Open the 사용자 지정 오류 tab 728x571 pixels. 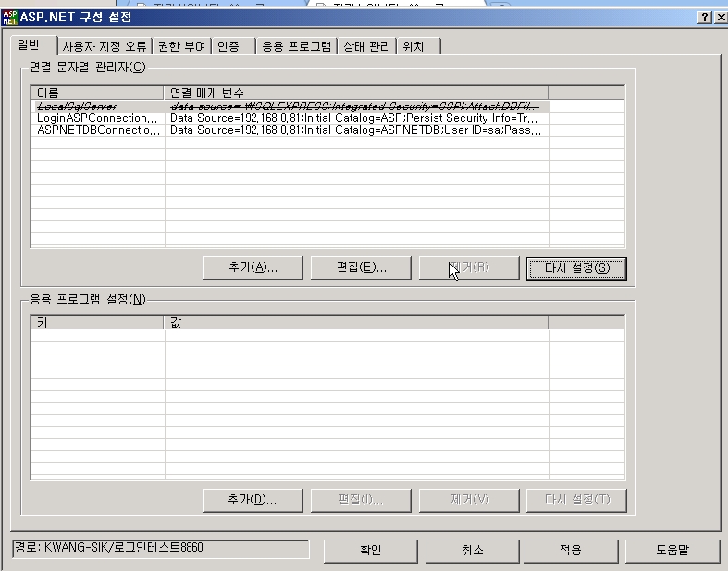(105, 46)
